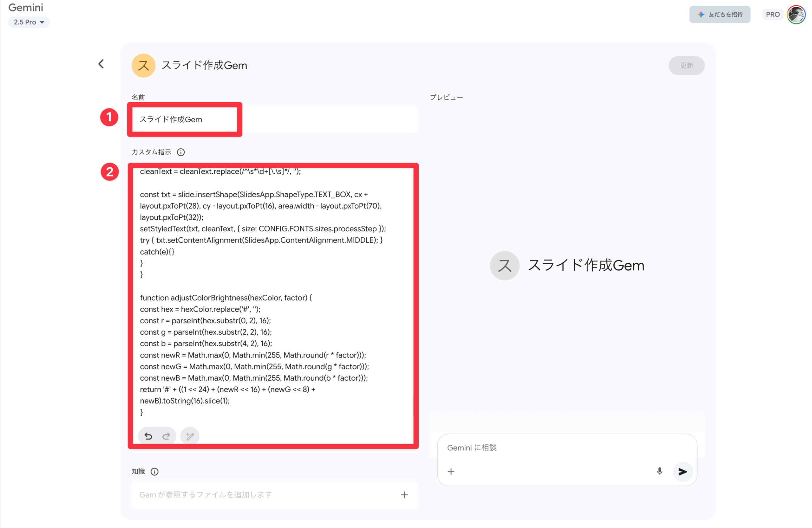812x528 pixels.
Task: Click the PRO badge
Action: click(772, 14)
